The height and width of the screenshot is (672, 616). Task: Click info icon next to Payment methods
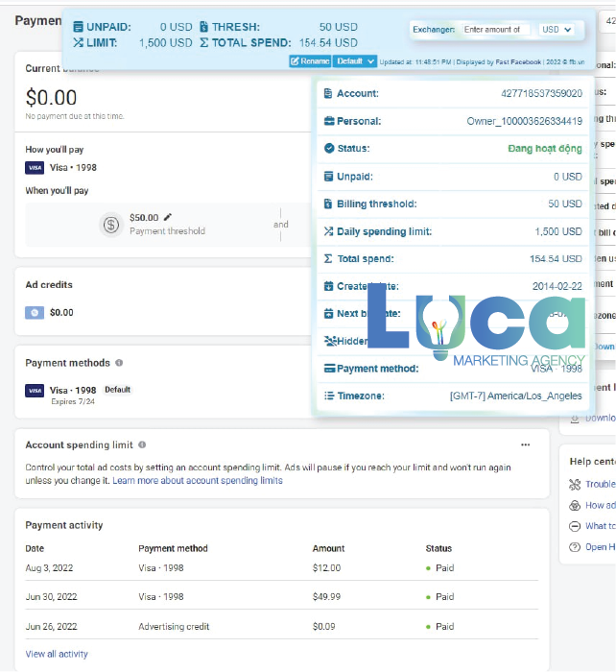click(x=119, y=363)
